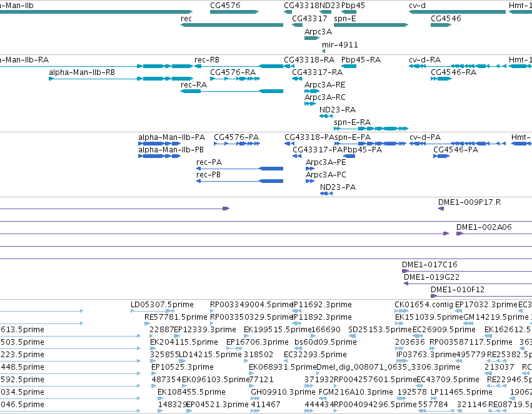Click the CG4576-RA transcript label
The width and height of the screenshot is (532, 414).
233,72
